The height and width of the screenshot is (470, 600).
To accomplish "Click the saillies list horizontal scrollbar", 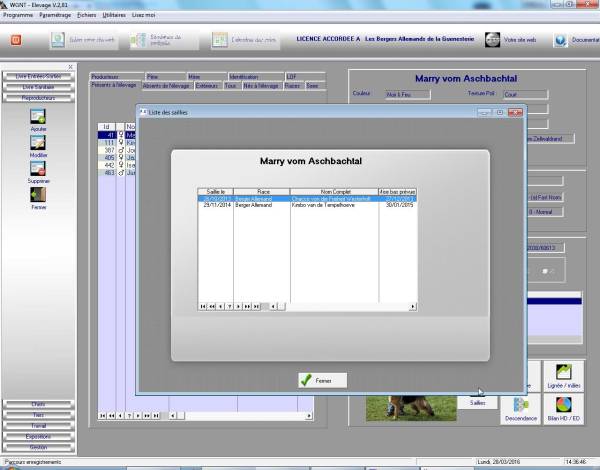I will 330,306.
